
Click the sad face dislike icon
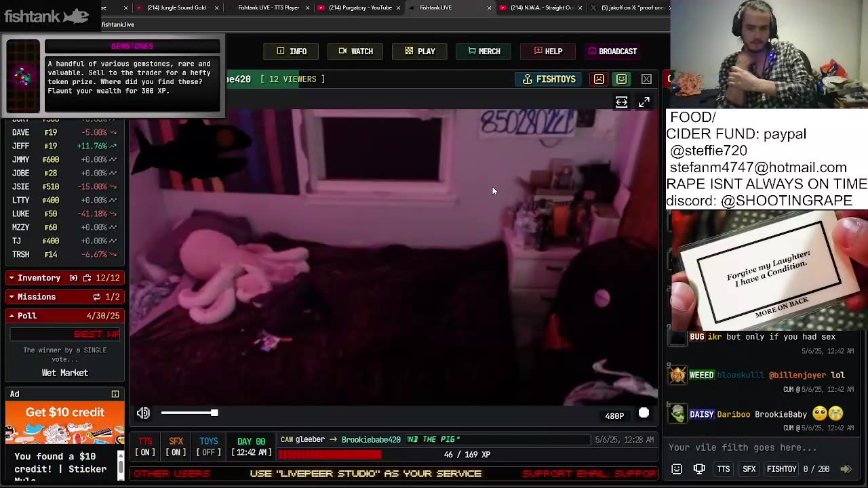coord(599,79)
